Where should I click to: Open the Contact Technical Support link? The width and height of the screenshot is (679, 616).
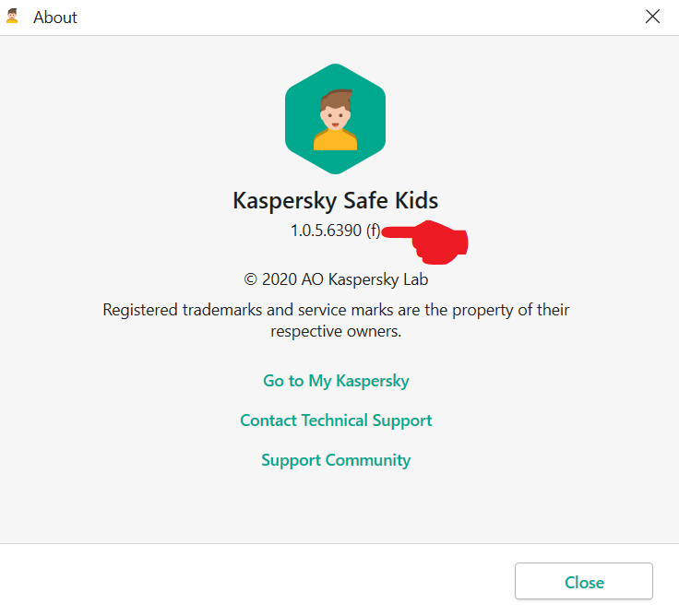click(336, 421)
